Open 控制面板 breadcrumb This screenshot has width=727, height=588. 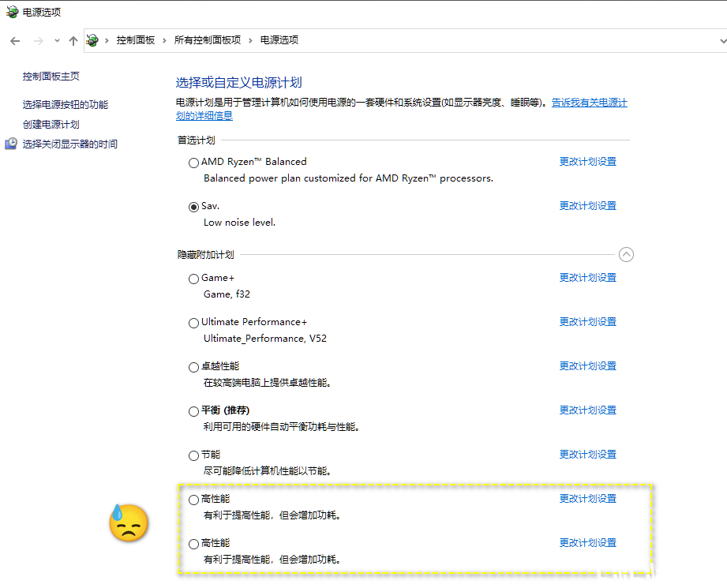coord(136,40)
